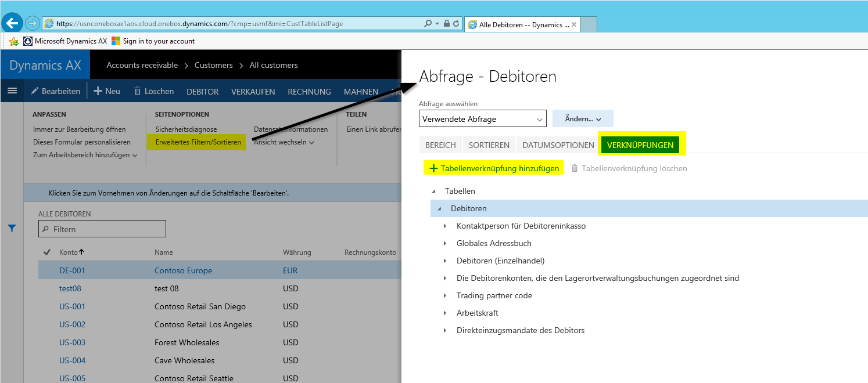Click the plus Neu button
Screen dimensions: 868x383
(107, 91)
